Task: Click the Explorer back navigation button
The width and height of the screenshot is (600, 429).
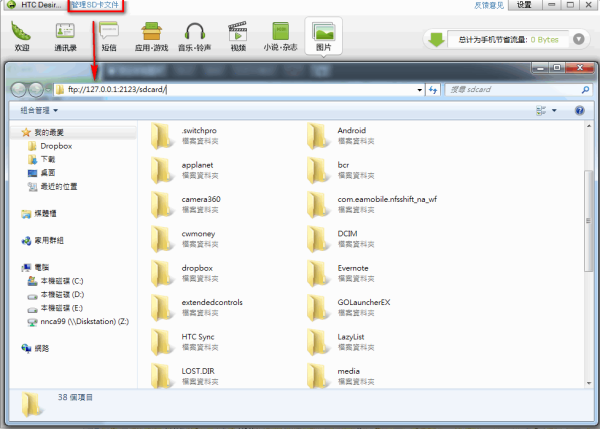Action: [x=18, y=90]
